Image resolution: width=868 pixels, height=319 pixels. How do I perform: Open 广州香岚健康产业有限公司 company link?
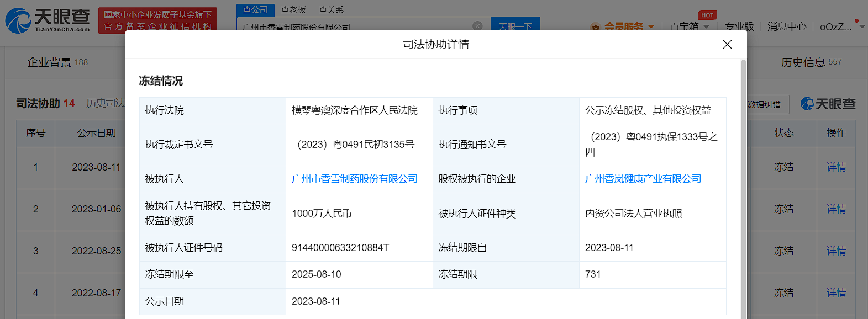(x=643, y=179)
